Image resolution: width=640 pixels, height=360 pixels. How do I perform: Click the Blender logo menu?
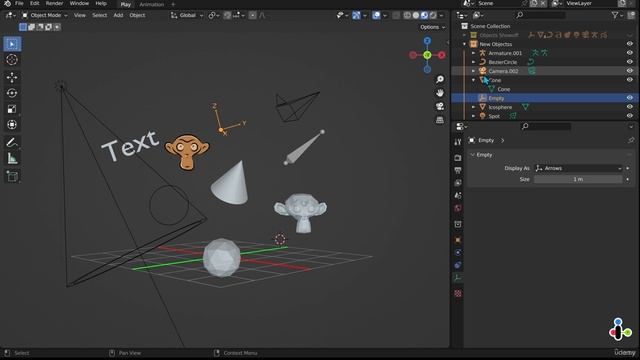[7, 3]
